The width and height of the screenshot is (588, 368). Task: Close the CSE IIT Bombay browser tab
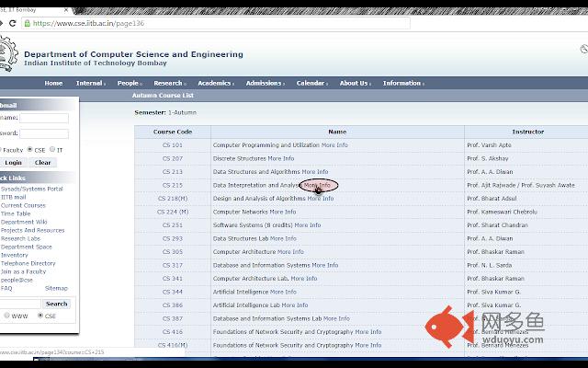[x=66, y=10]
